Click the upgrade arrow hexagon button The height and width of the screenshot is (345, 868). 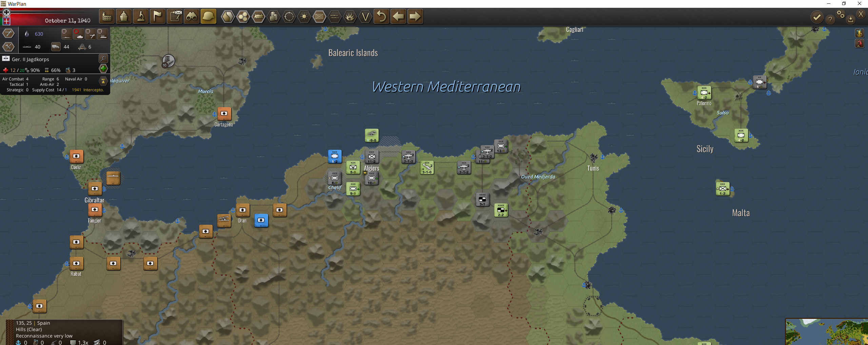click(103, 81)
